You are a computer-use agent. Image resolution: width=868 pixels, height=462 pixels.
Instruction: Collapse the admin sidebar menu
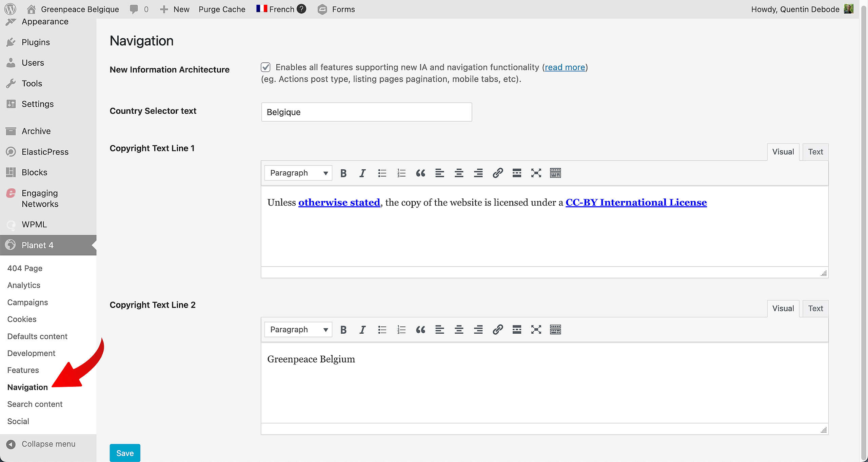(41, 444)
